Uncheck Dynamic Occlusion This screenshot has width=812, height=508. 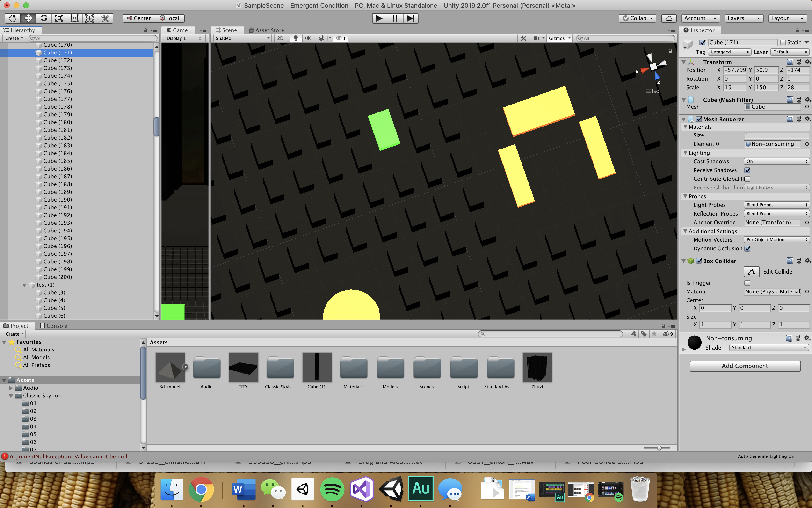tap(747, 249)
